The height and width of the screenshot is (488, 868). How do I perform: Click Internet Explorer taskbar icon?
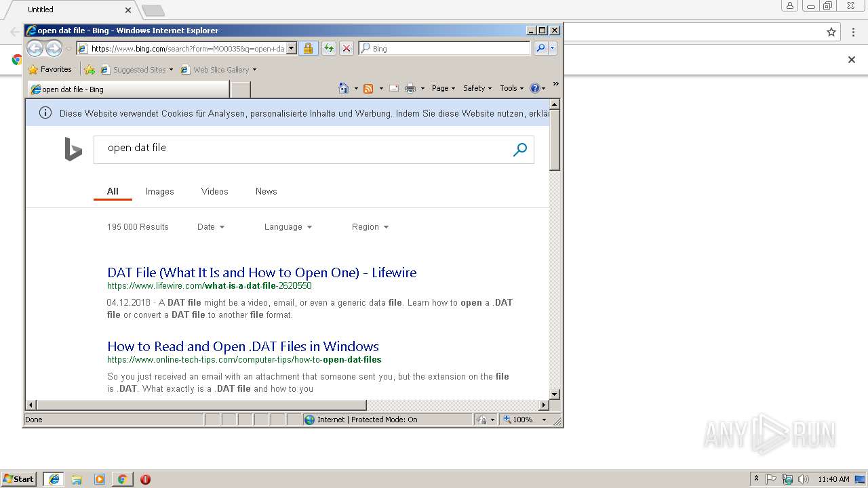click(54, 479)
